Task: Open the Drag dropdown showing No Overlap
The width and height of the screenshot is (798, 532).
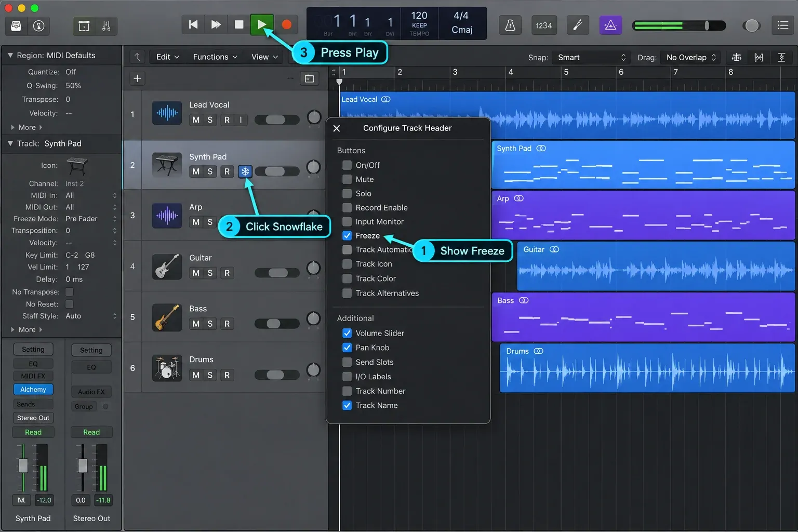Action: (691, 57)
